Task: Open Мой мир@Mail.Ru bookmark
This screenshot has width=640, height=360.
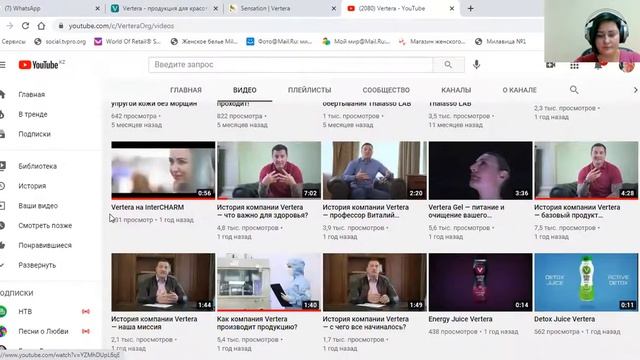Action: pyautogui.click(x=356, y=41)
